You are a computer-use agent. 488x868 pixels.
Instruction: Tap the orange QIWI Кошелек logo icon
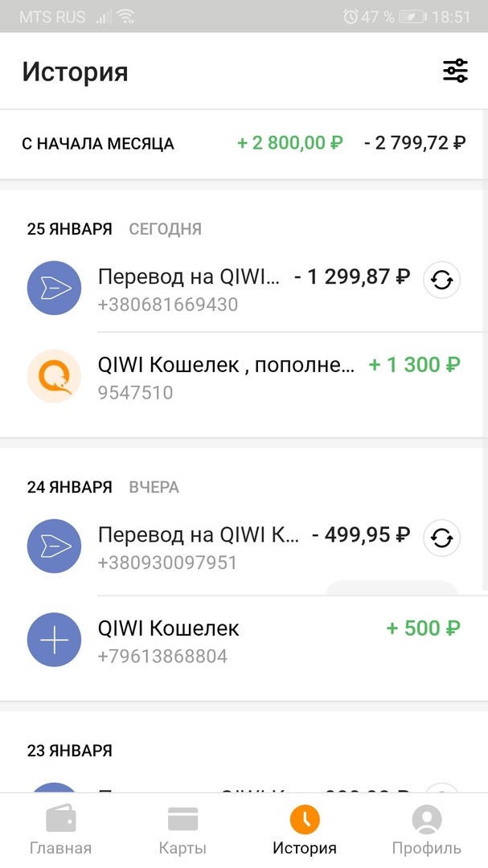(x=55, y=376)
